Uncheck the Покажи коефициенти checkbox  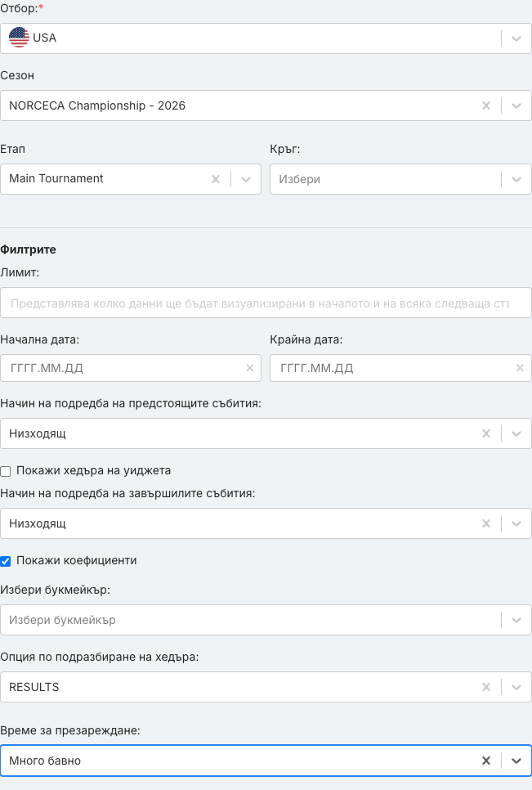6,561
